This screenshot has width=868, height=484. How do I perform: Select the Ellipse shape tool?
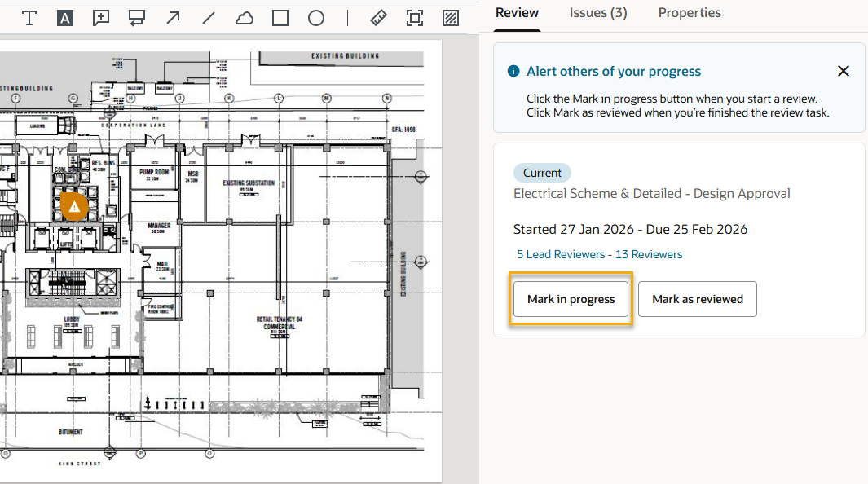point(316,18)
